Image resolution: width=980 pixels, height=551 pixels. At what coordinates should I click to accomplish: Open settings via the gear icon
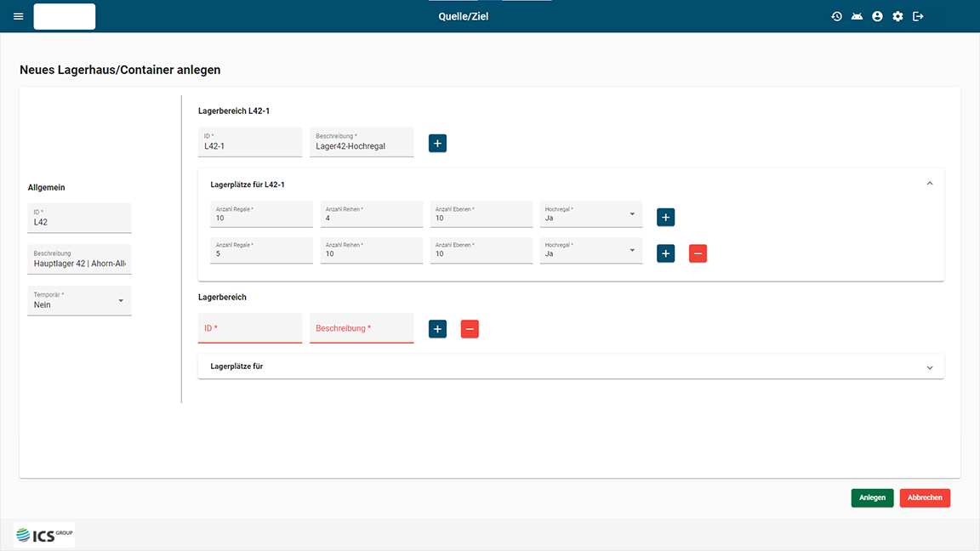tap(897, 16)
